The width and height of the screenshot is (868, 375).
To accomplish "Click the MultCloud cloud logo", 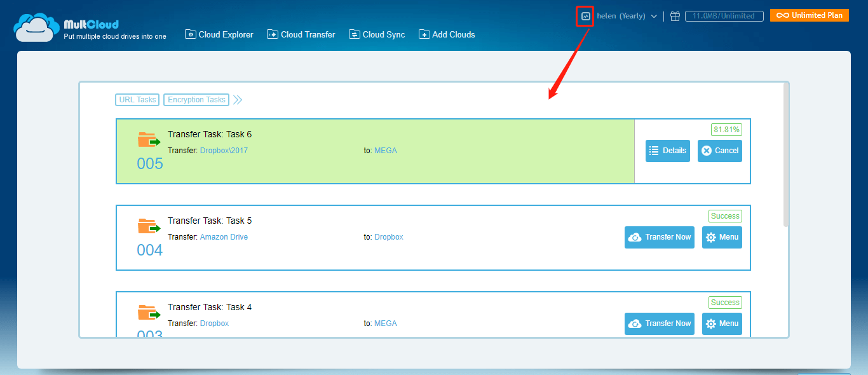I will coord(37,27).
